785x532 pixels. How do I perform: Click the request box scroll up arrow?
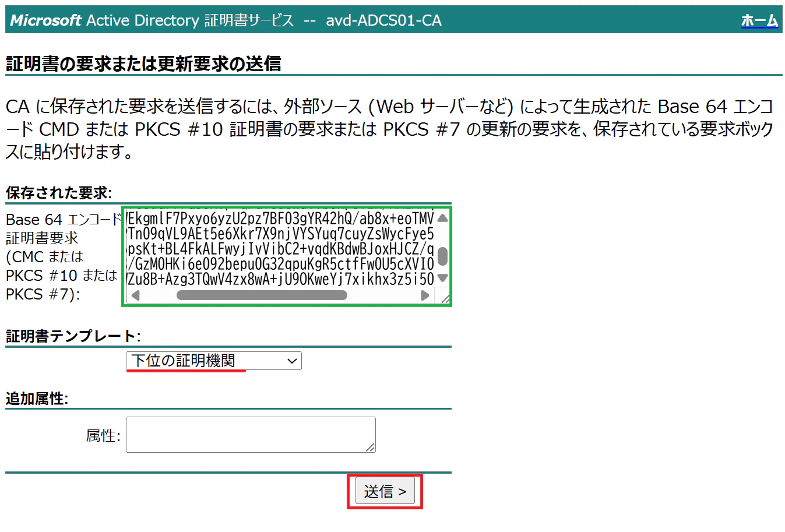pyautogui.click(x=442, y=218)
